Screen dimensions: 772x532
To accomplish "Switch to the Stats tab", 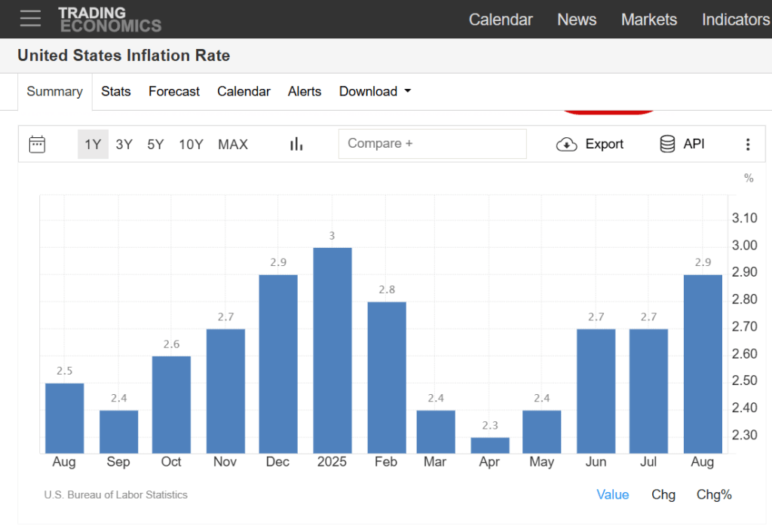I will (x=116, y=91).
